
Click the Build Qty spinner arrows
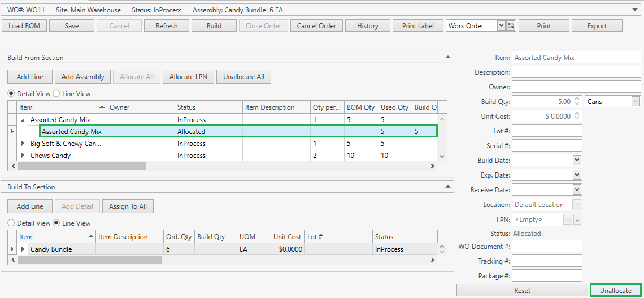(x=577, y=102)
